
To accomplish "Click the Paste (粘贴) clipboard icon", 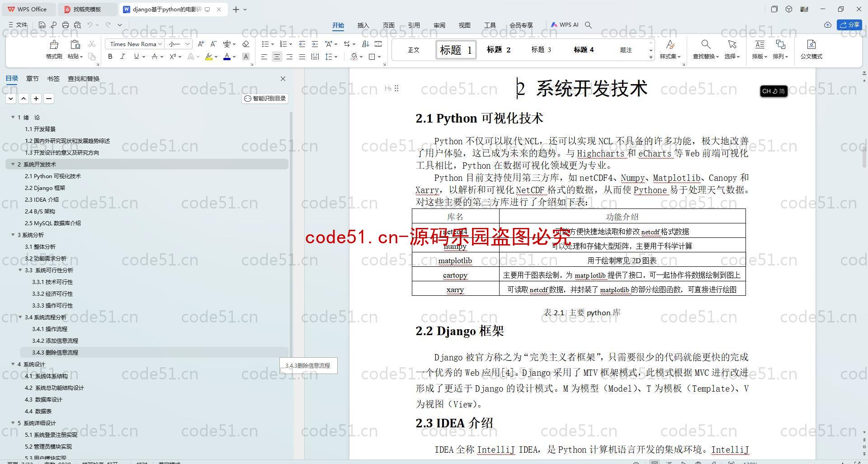I will click(x=75, y=44).
